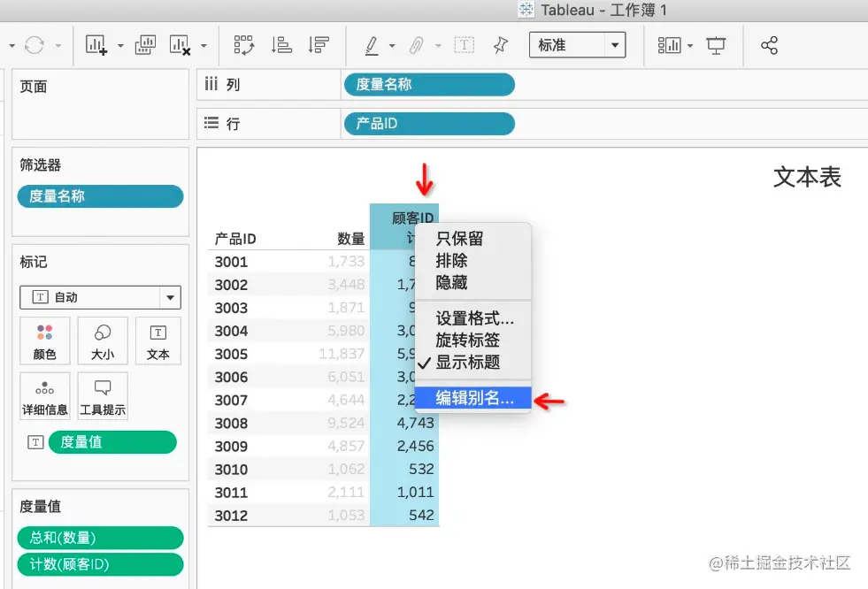Click the 数量 value 1,733
Screen dimensions: 868x589
346,262
